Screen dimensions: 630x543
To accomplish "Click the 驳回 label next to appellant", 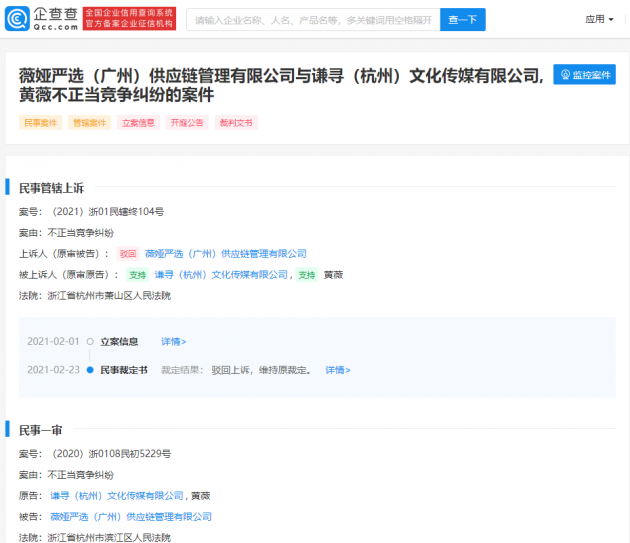I will point(128,254).
